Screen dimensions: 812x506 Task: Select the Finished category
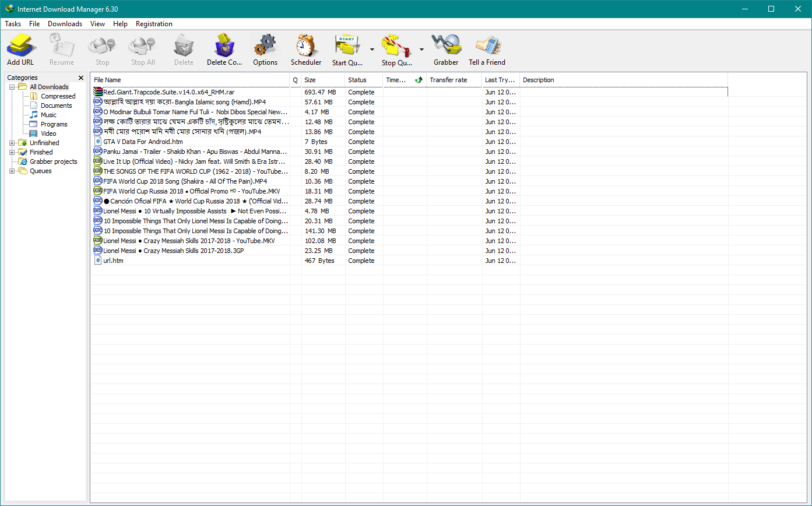tap(41, 152)
